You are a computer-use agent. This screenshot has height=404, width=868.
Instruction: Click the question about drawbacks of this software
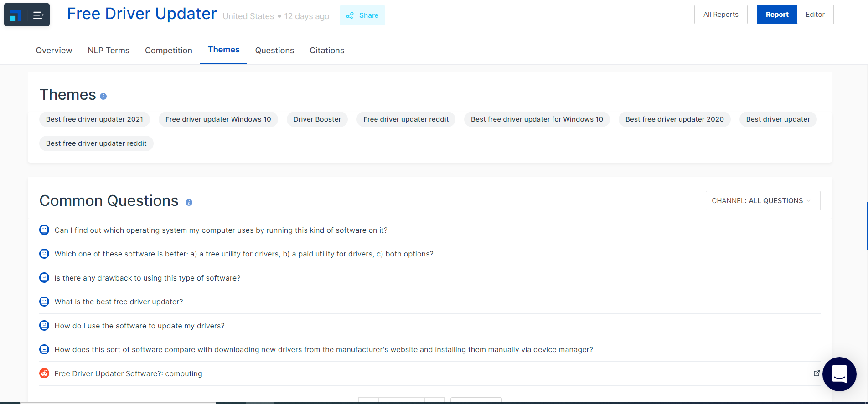pyautogui.click(x=147, y=278)
